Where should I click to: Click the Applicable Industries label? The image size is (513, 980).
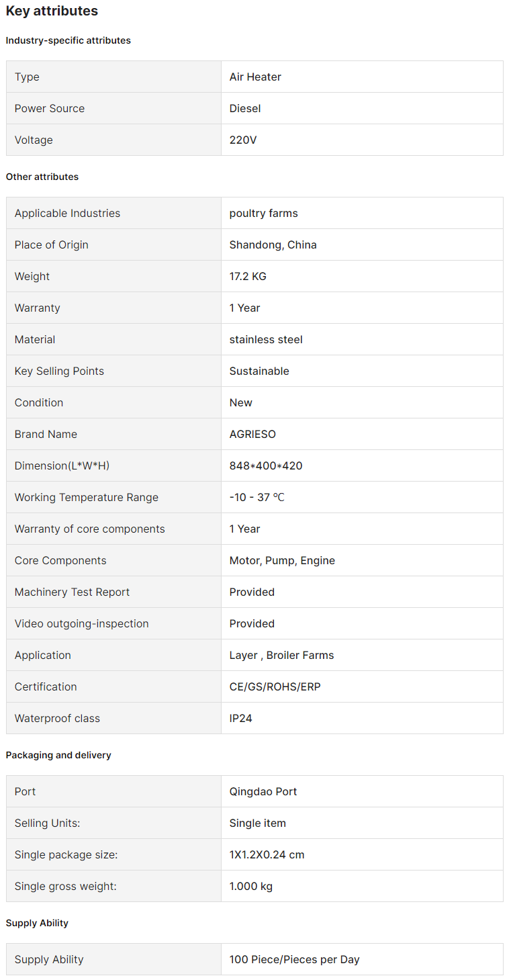click(67, 213)
